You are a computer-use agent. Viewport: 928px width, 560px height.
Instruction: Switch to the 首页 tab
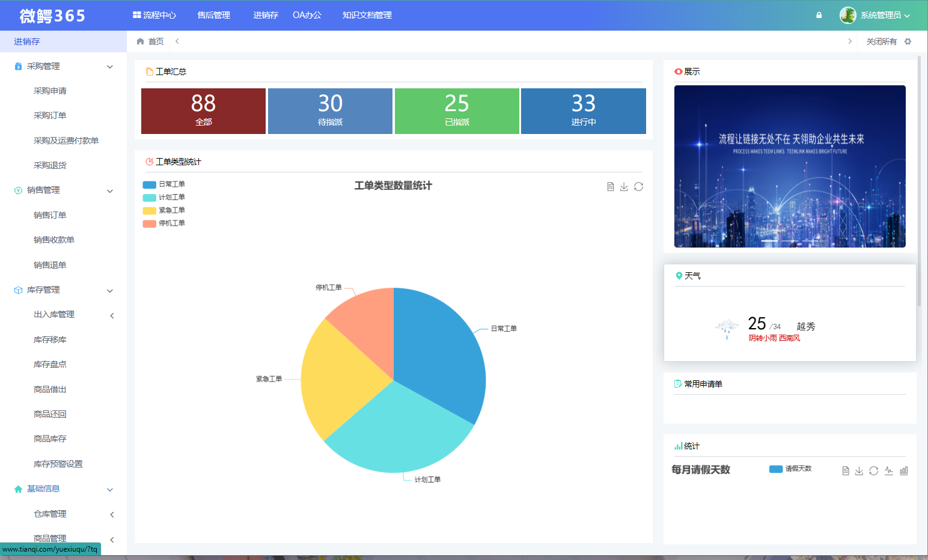click(x=154, y=41)
